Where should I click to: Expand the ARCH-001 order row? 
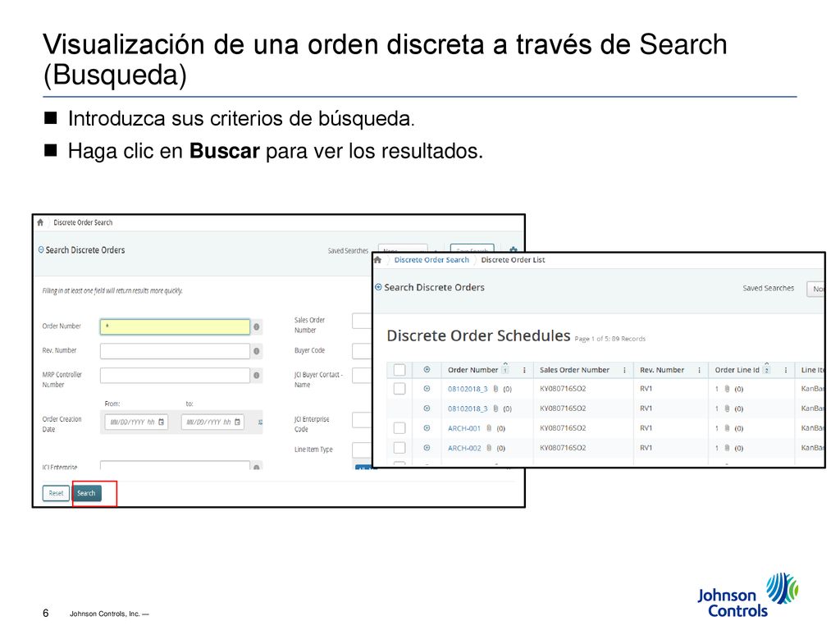click(427, 428)
